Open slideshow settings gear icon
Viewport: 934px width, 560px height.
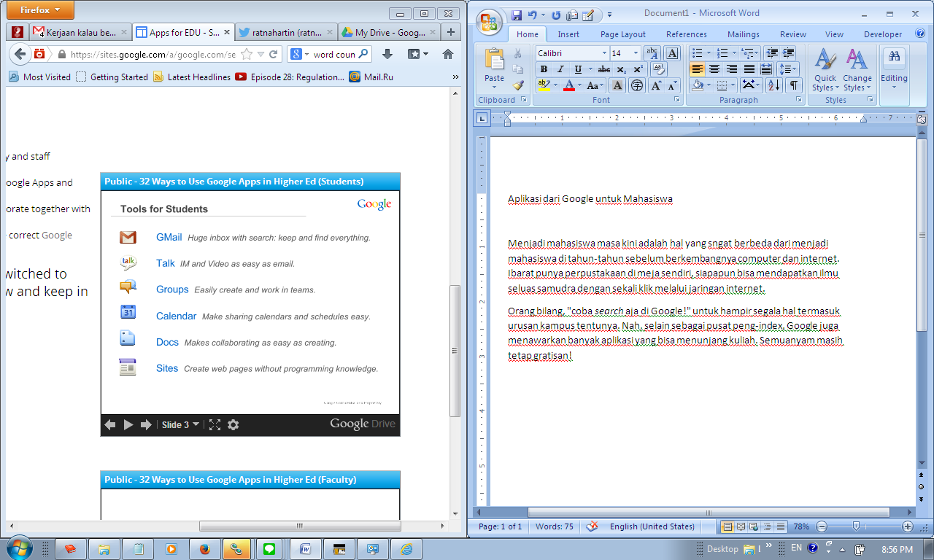[x=233, y=424]
